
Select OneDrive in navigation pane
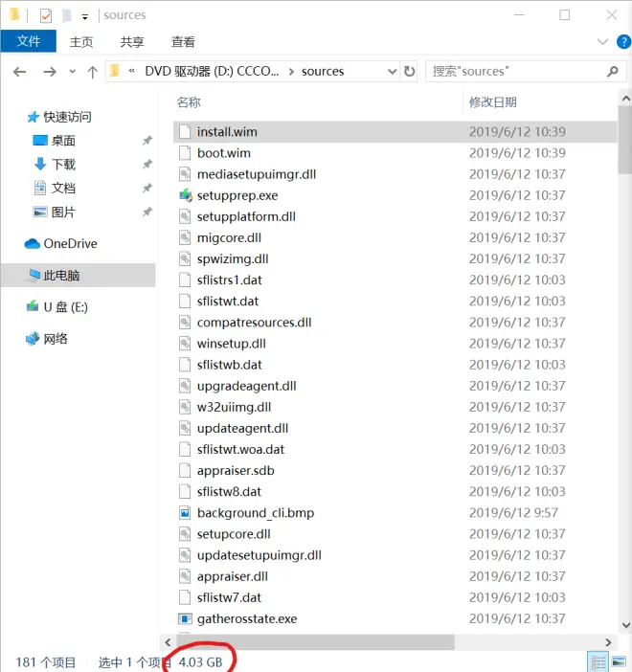coord(61,243)
